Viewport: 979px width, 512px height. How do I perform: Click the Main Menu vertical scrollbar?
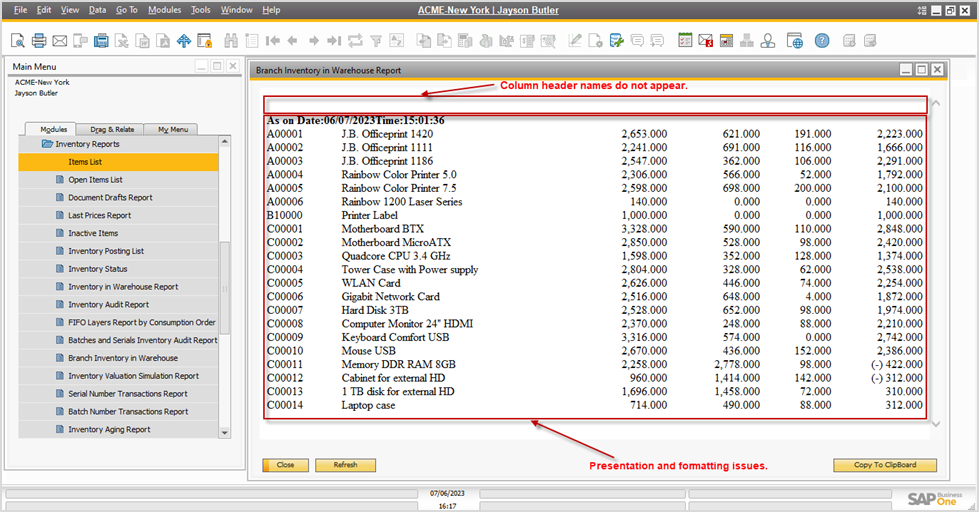pos(224,300)
